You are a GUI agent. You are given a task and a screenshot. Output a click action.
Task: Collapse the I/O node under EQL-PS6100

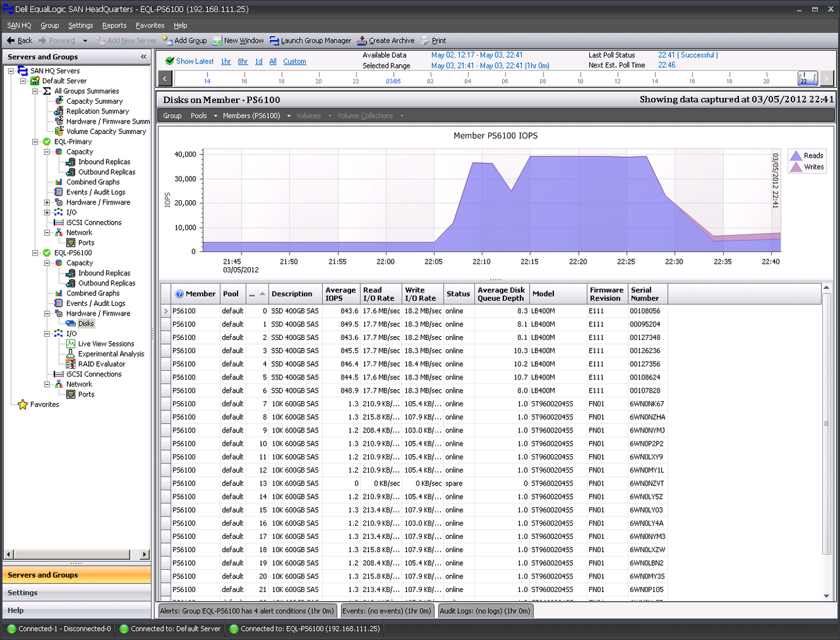[x=47, y=333]
